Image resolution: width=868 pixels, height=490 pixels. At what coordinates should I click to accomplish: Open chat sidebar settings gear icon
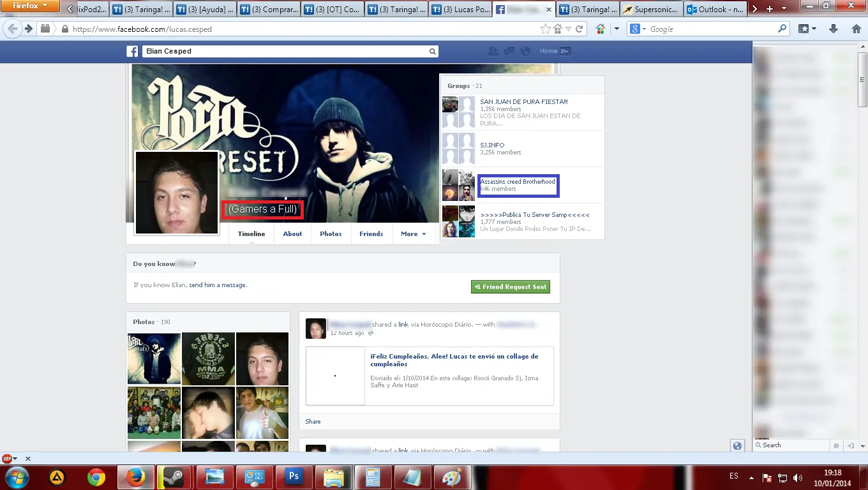pyautogui.click(x=837, y=445)
